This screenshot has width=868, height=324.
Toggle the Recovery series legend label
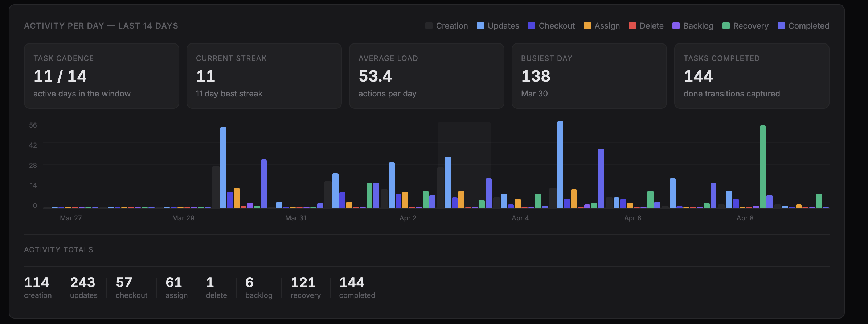[x=751, y=26]
